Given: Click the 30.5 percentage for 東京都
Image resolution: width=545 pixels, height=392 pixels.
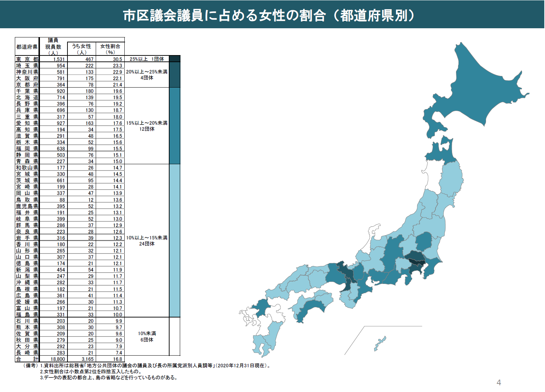Looking at the screenshot, I should click(x=118, y=59).
